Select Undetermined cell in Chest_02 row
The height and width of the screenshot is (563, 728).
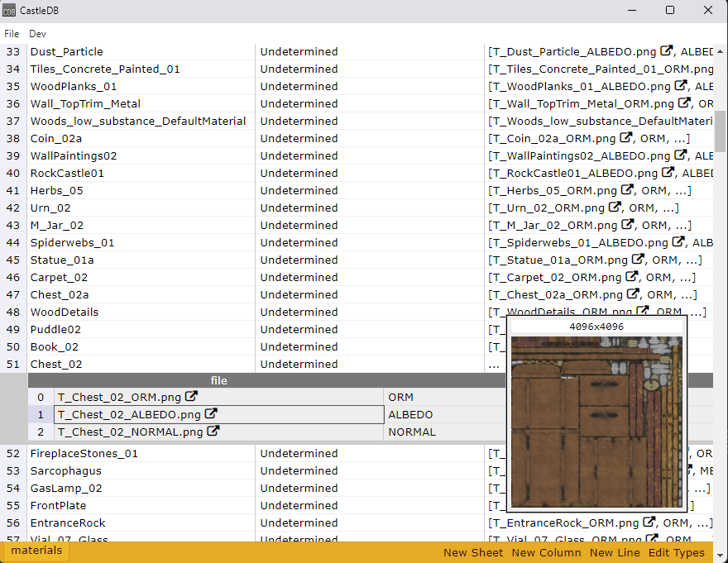click(x=370, y=365)
